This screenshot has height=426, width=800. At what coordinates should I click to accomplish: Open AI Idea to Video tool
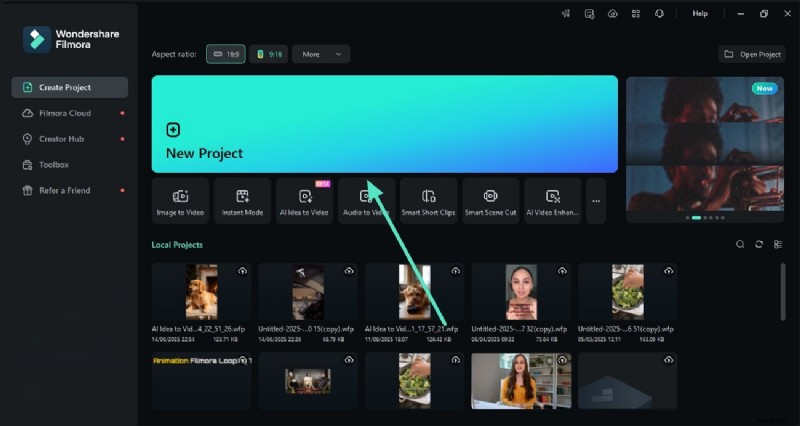coord(304,201)
